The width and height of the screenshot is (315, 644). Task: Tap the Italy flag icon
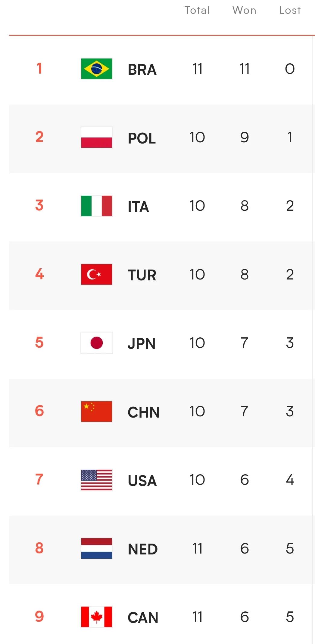97,206
